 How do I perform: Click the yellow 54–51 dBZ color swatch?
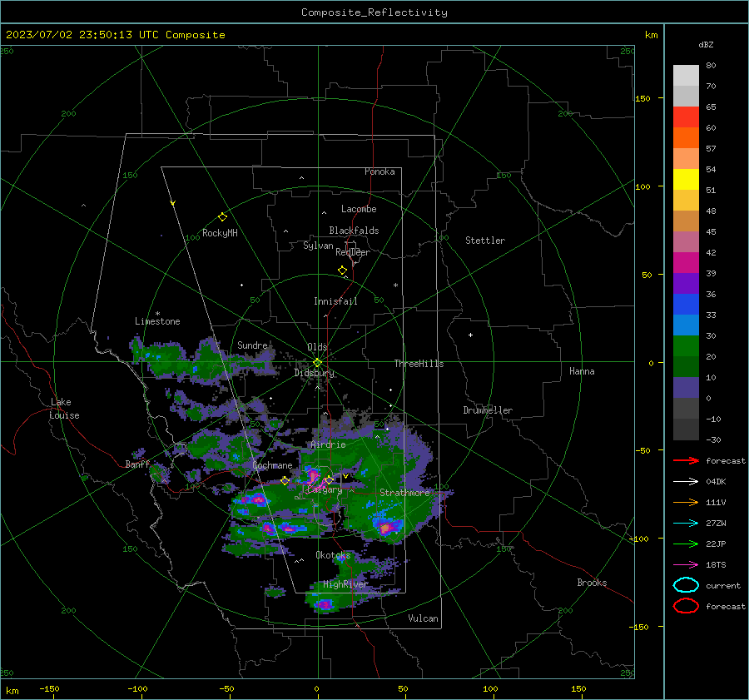pyautogui.click(x=686, y=179)
